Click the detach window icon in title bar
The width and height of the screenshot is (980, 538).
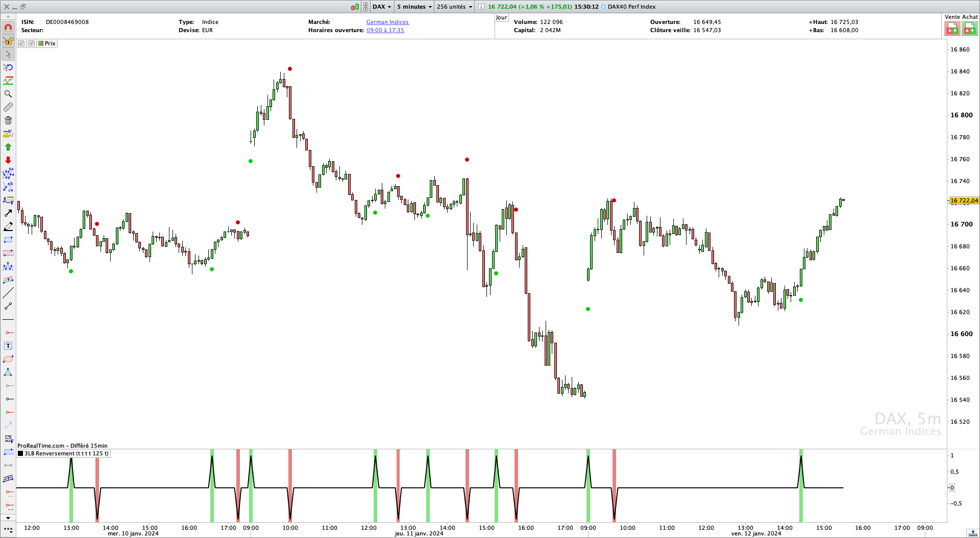coord(23,7)
